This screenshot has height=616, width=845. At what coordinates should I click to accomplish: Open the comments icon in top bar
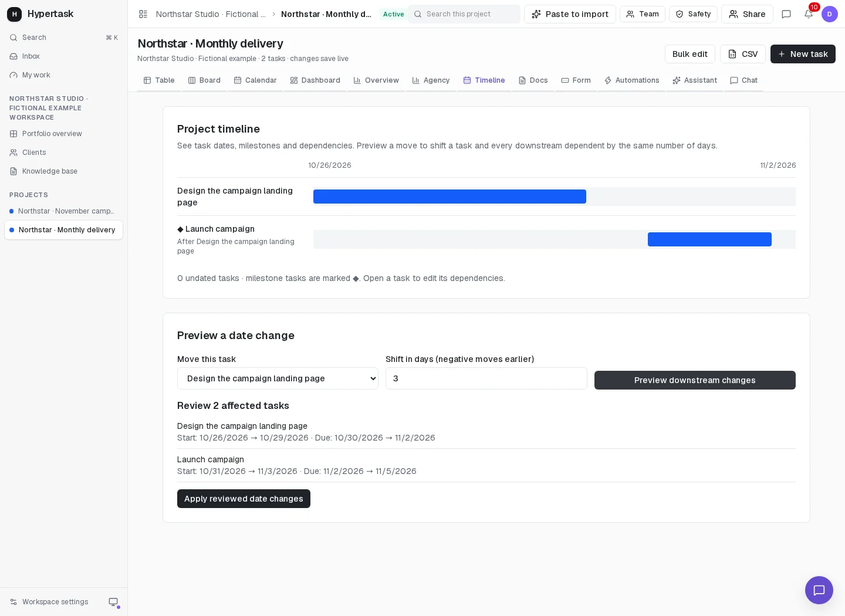tap(786, 14)
